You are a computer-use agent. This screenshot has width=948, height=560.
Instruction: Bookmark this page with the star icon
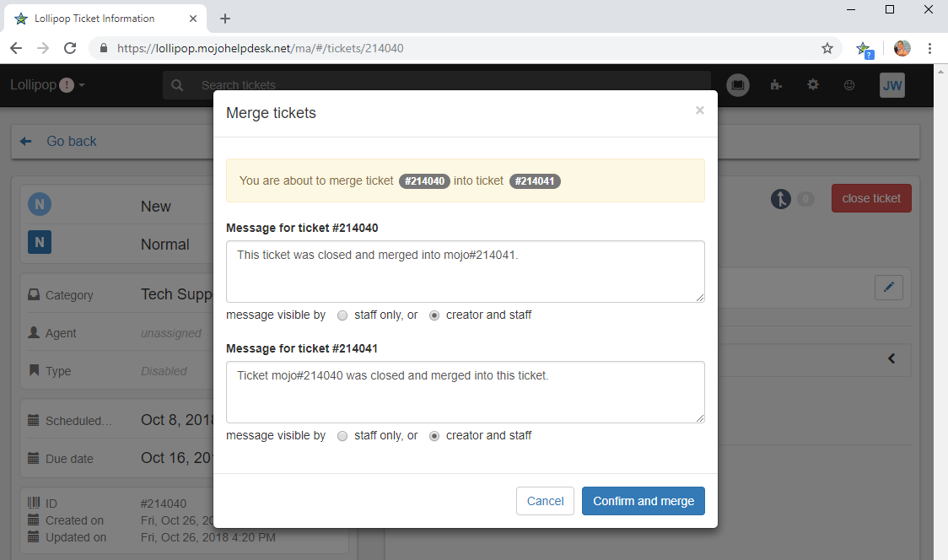(827, 48)
